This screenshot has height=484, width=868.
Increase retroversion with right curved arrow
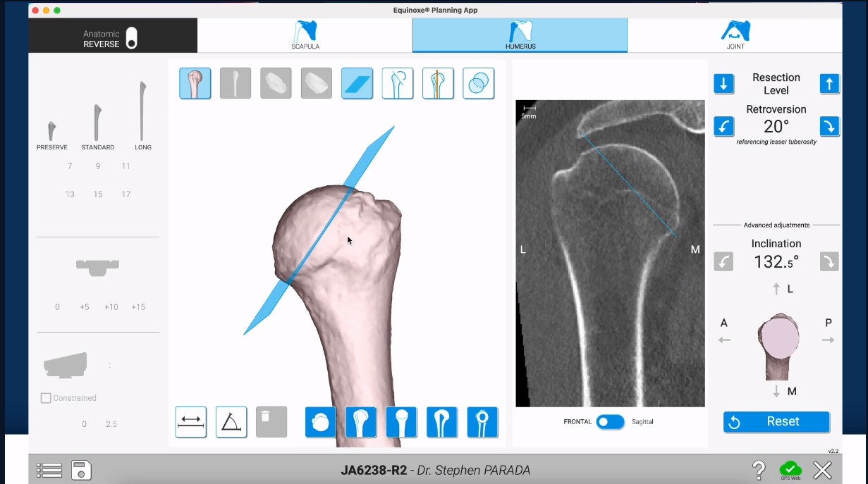829,127
